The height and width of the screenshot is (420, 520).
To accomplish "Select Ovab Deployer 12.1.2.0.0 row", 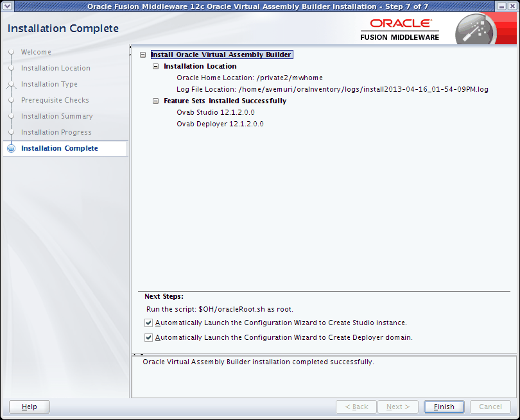I will pyautogui.click(x=220, y=124).
